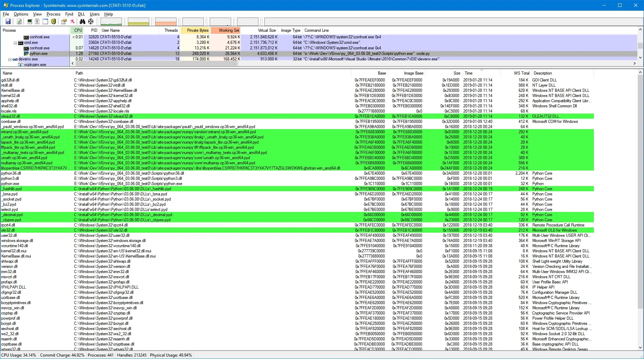Click the View DLLs gear toolbar icon
This screenshot has height=359, width=644.
tap(53, 21)
